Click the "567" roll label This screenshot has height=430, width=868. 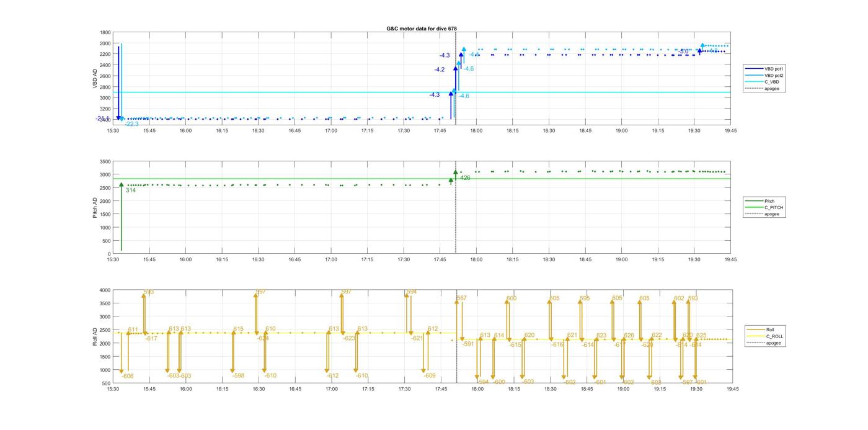pyautogui.click(x=462, y=298)
